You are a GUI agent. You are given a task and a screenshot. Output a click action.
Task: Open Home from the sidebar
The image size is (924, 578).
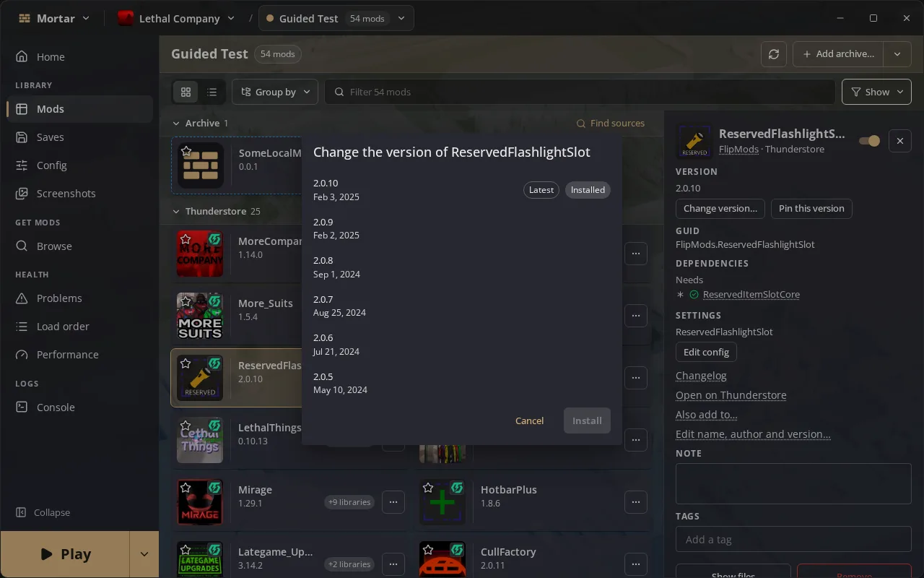pos(79,56)
